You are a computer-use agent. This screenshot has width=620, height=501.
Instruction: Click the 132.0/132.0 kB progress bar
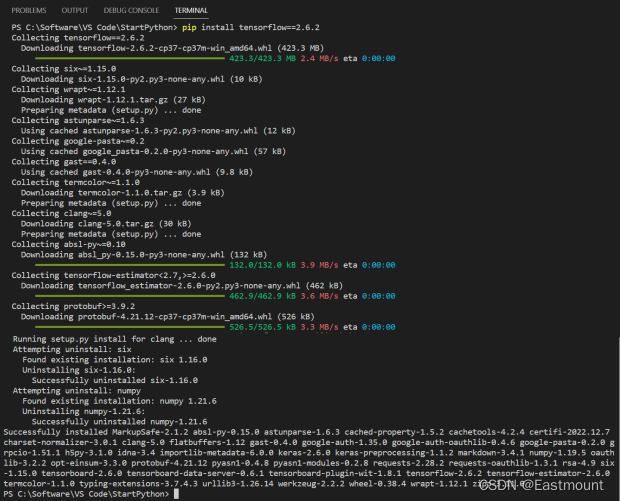(130, 265)
